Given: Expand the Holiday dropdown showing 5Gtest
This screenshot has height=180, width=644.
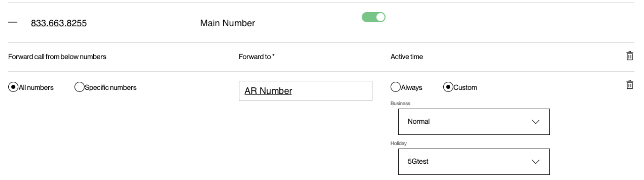Looking at the screenshot, I should click(474, 162).
